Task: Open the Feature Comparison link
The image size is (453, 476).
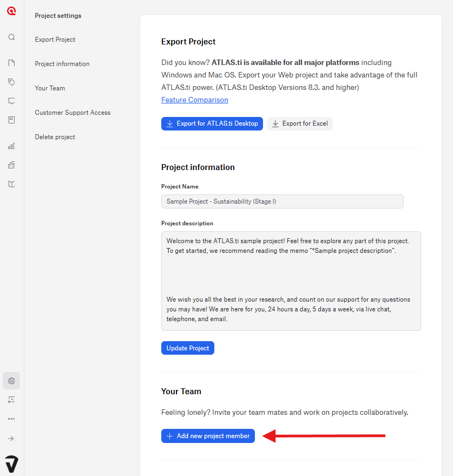Action: 195,100
